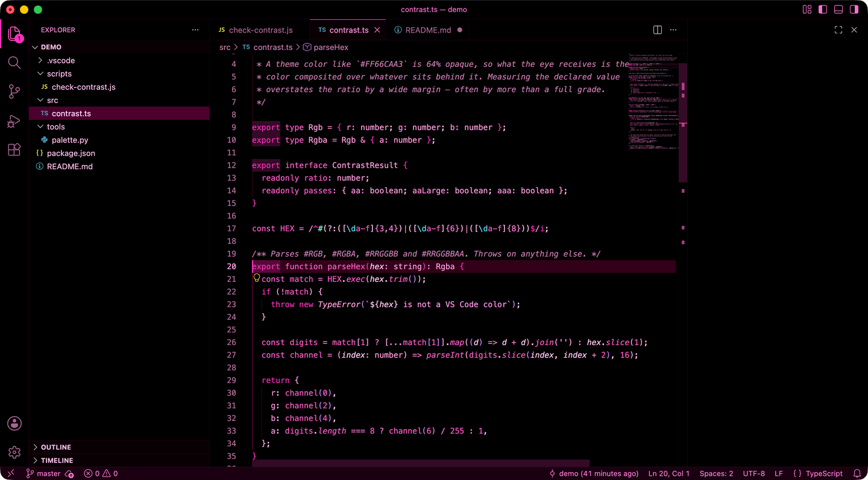Toggle the bottom panel
The width and height of the screenshot is (868, 480).
838,10
